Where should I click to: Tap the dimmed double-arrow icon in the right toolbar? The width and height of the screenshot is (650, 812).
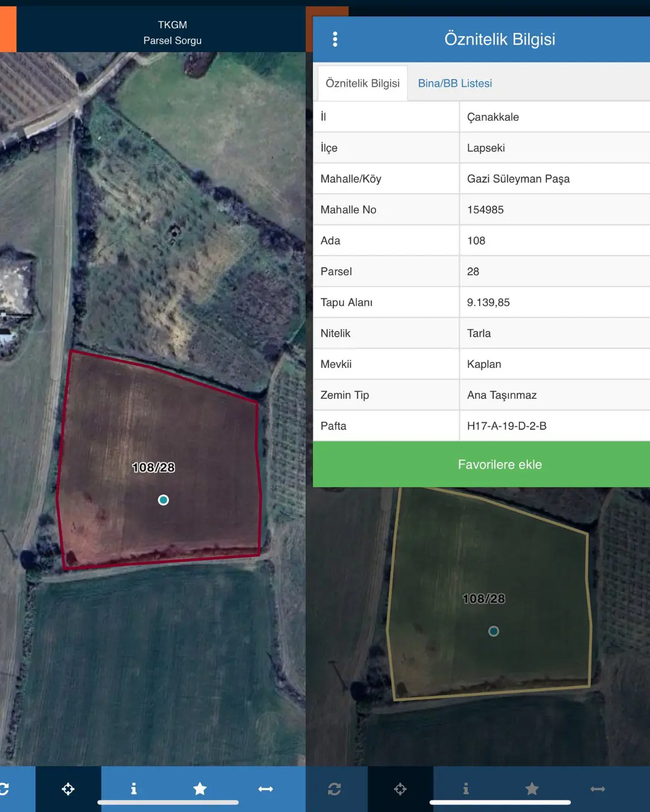[x=598, y=789]
